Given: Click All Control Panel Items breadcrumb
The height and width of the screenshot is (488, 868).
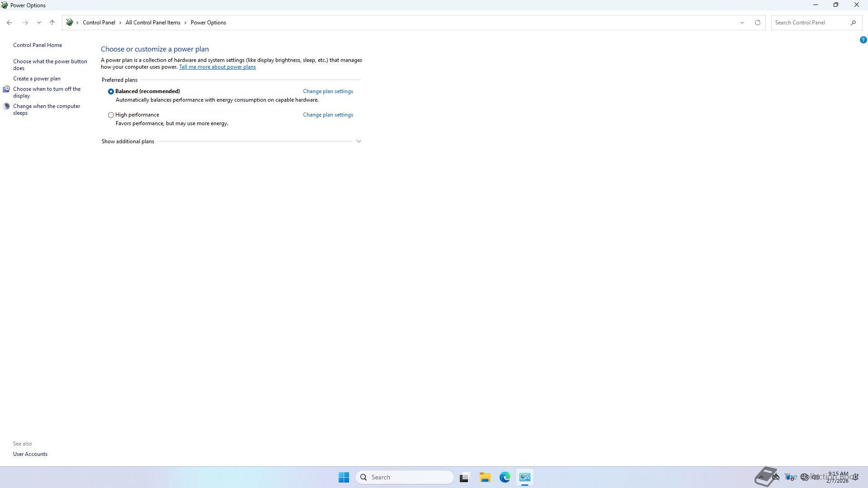Looking at the screenshot, I should click(153, 23).
